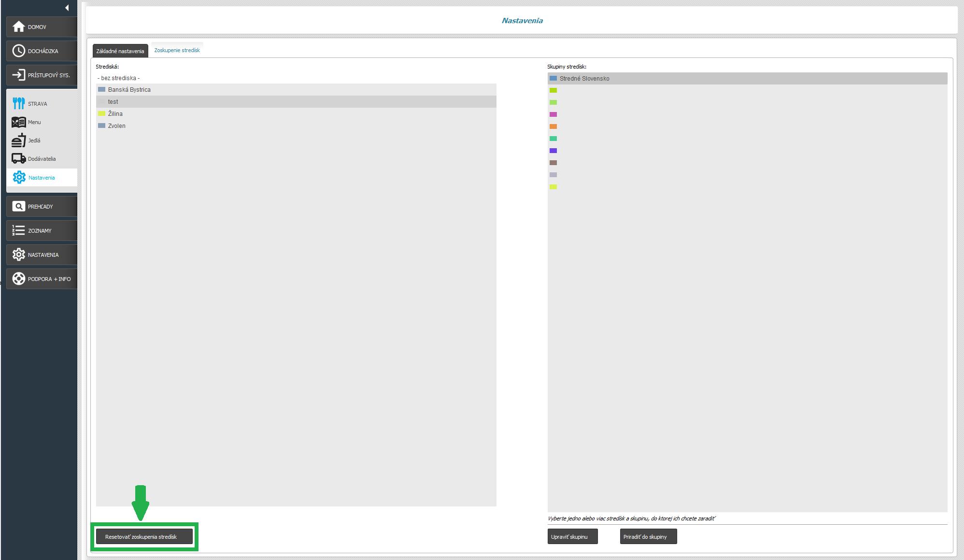Click Resetovať zoskupenia stredísk button
This screenshot has height=560, width=964.
tap(144, 536)
